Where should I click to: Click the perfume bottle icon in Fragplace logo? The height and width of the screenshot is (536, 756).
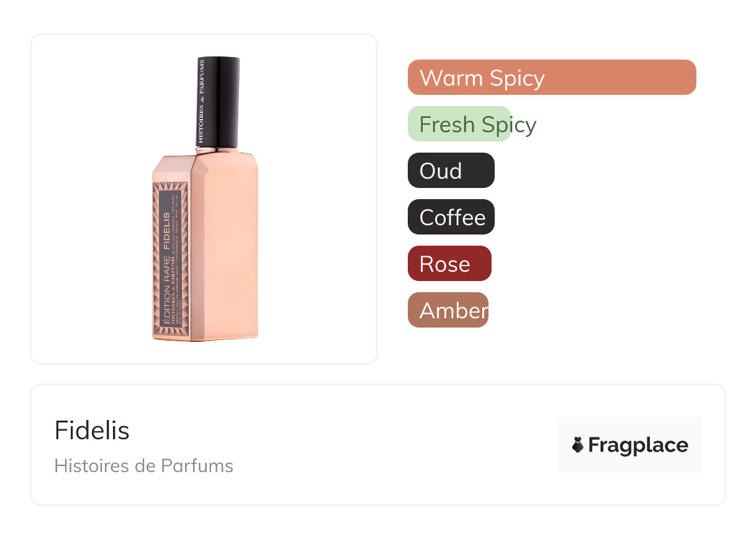(x=578, y=445)
